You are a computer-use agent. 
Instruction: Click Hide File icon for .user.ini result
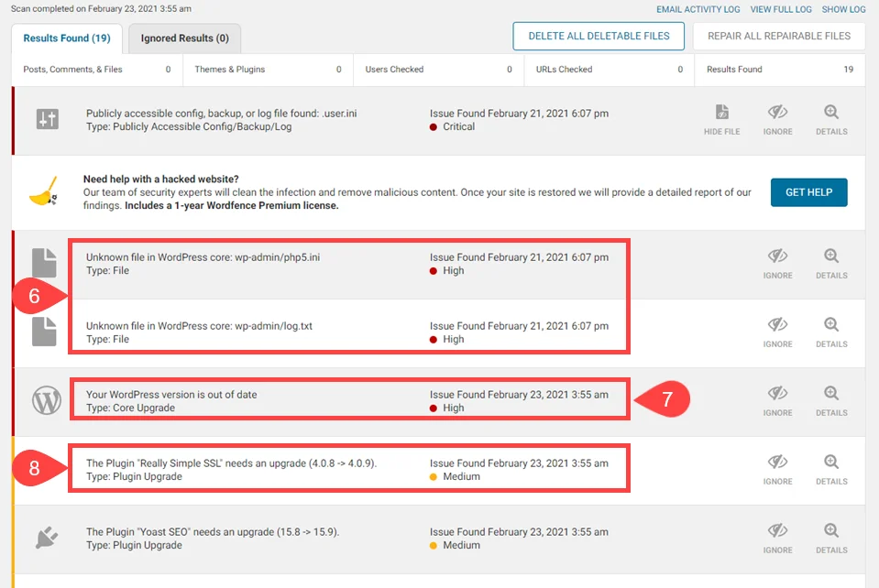tap(721, 119)
